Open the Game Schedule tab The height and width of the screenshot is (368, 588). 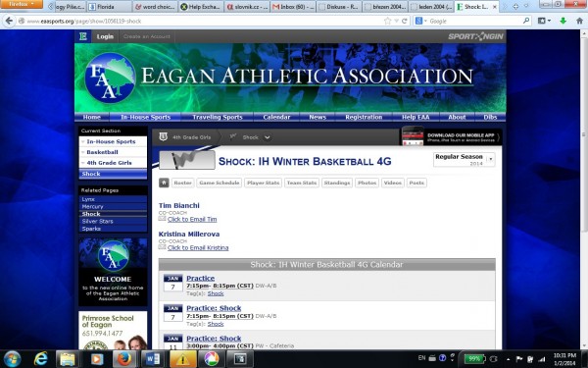coord(220,183)
